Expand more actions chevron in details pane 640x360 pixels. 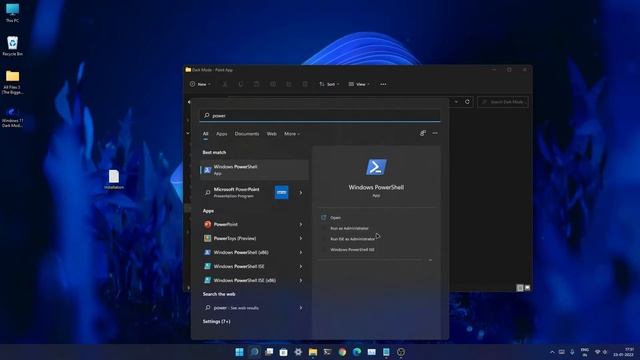(430, 260)
